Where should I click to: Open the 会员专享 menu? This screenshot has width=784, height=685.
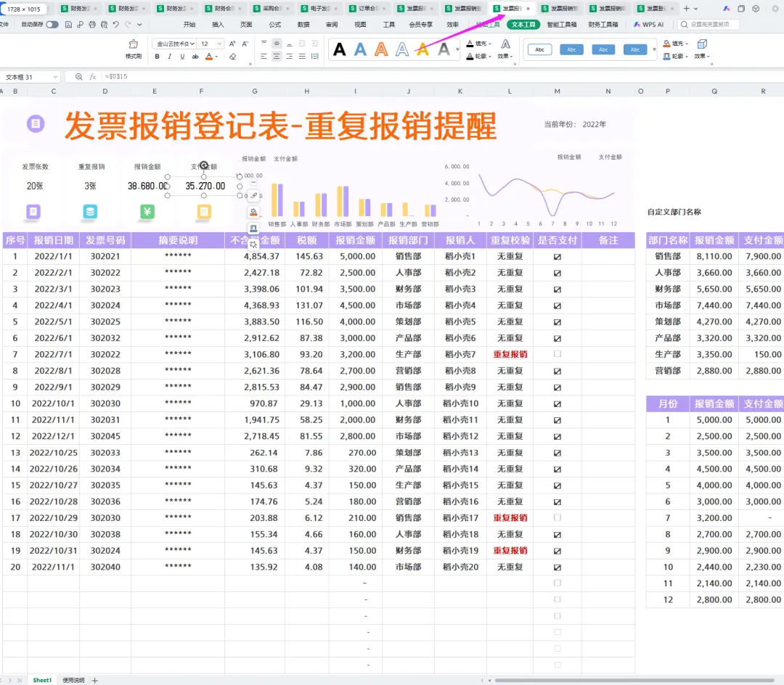420,24
